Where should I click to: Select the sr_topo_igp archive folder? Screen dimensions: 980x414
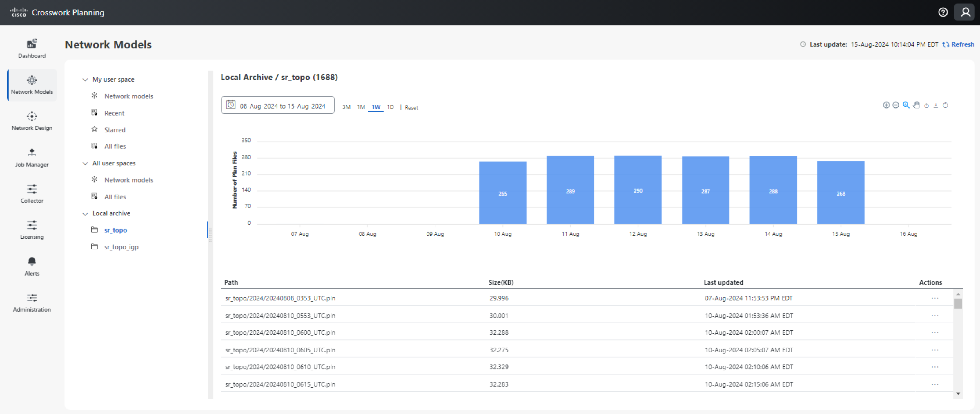coord(121,247)
